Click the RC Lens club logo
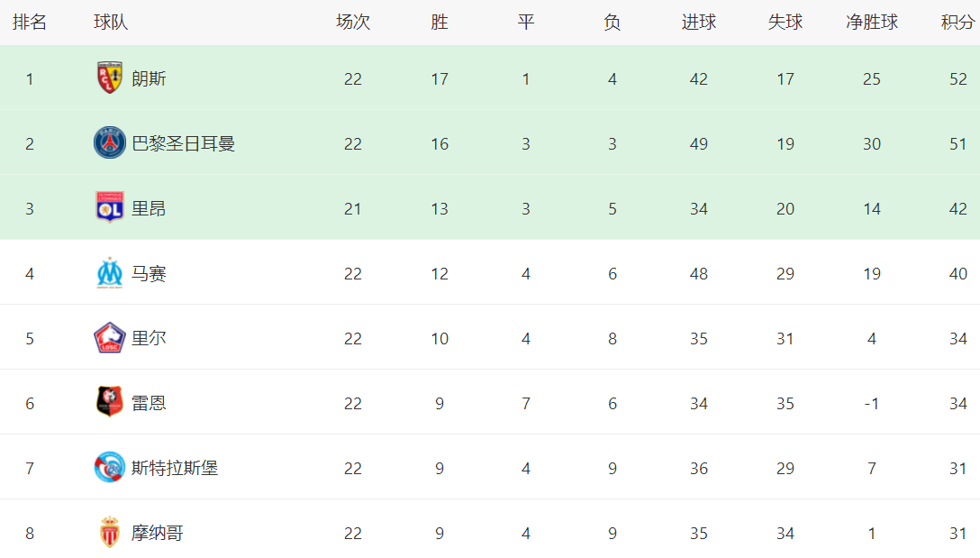This screenshot has height=558, width=980. [x=110, y=78]
